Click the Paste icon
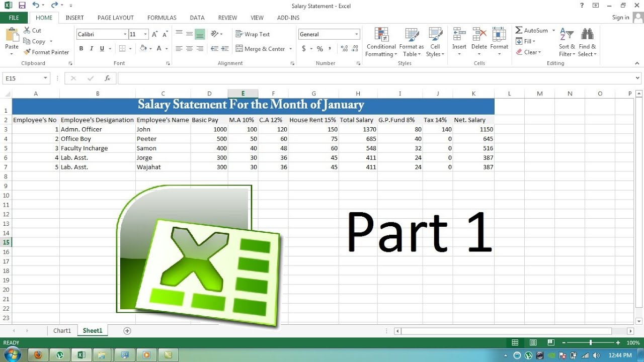 coord(12,36)
